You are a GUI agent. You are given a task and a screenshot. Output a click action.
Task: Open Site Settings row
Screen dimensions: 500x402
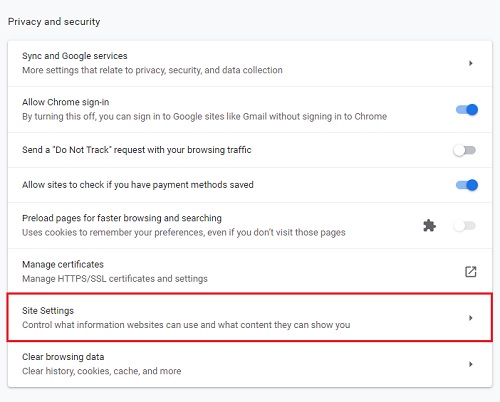point(250,317)
